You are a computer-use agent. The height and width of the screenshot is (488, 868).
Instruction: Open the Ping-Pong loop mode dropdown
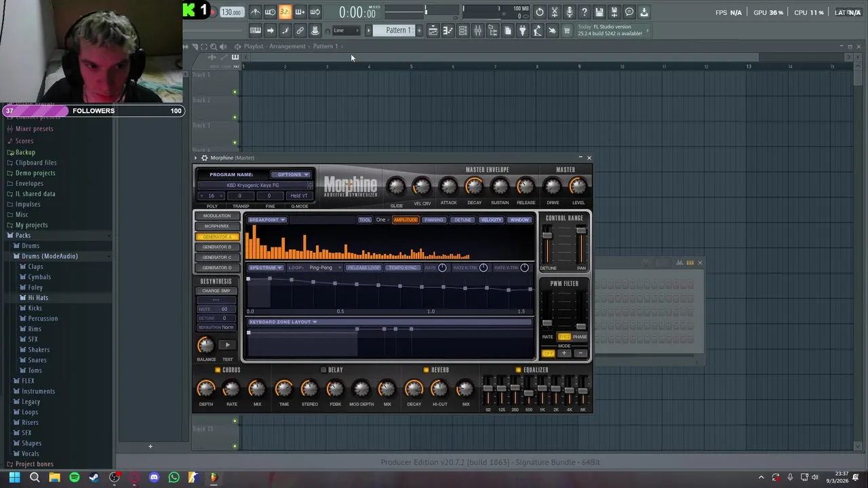click(x=325, y=268)
